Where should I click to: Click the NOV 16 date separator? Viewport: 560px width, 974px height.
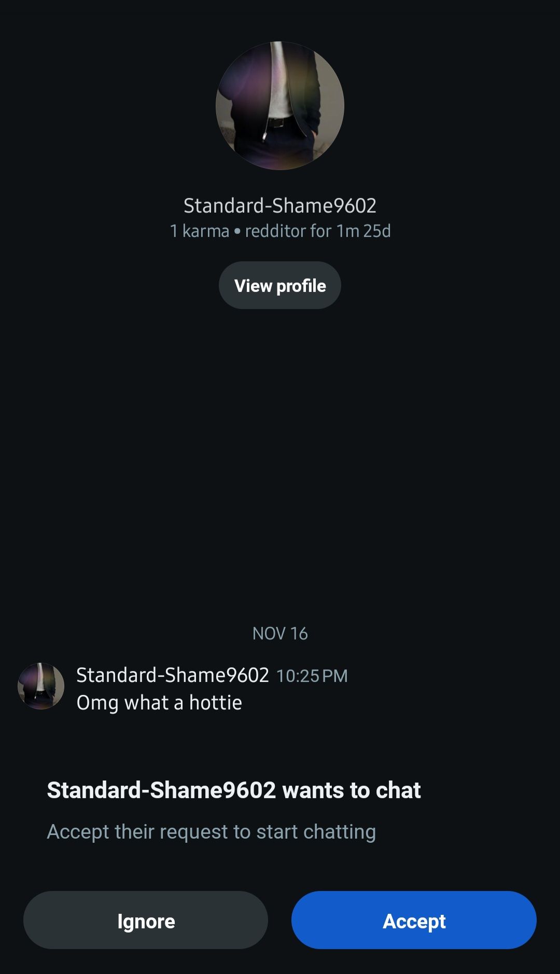point(280,633)
